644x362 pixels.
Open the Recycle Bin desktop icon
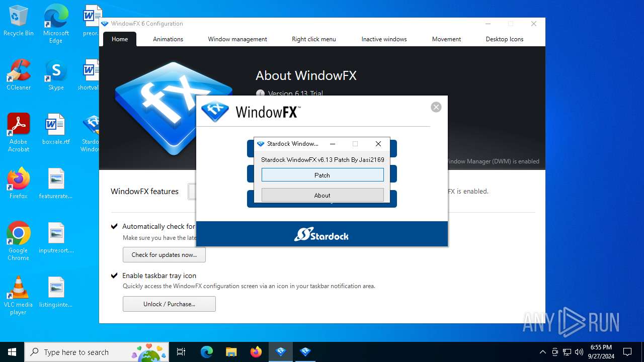[x=19, y=21]
